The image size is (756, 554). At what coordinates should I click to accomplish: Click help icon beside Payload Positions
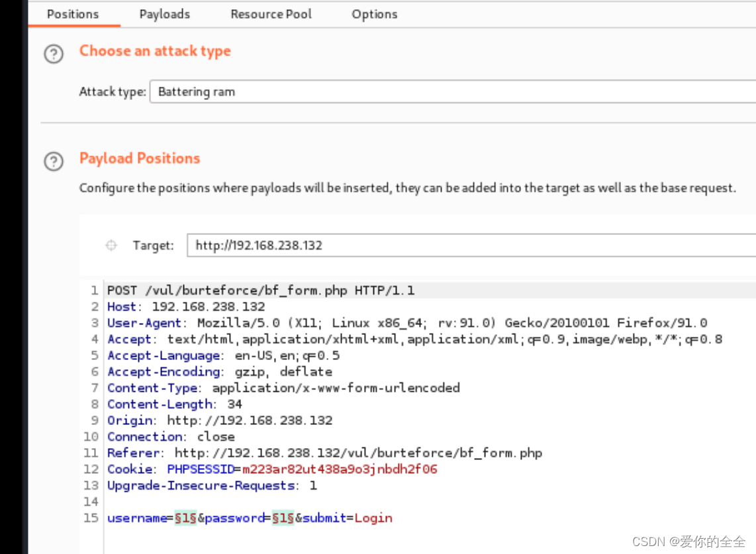tap(54, 161)
